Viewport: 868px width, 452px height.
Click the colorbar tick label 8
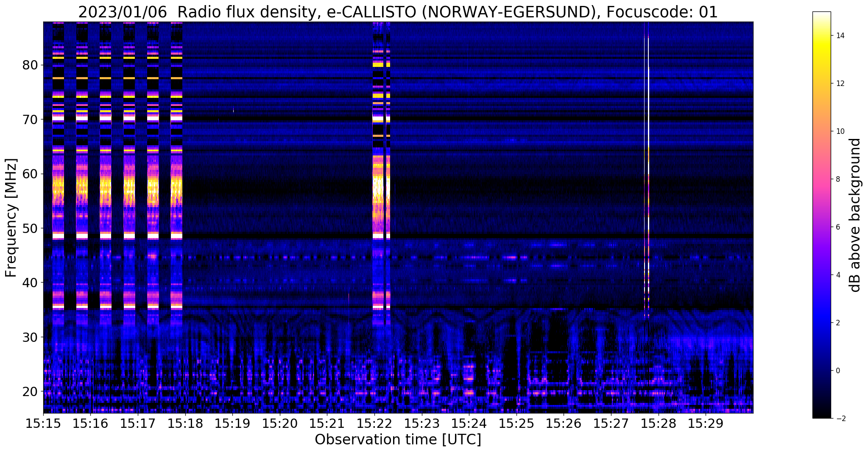[838, 179]
